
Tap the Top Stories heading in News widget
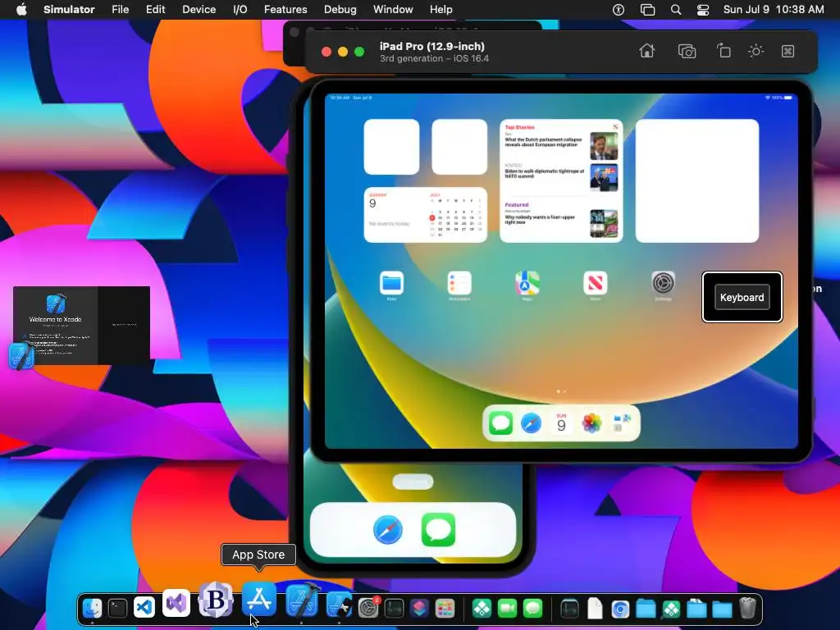519,127
